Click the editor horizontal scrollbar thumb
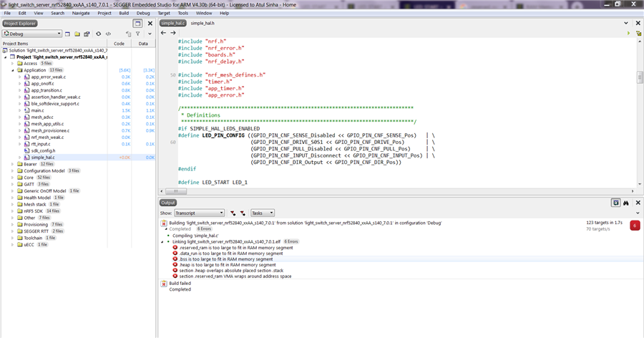 [x=176, y=191]
